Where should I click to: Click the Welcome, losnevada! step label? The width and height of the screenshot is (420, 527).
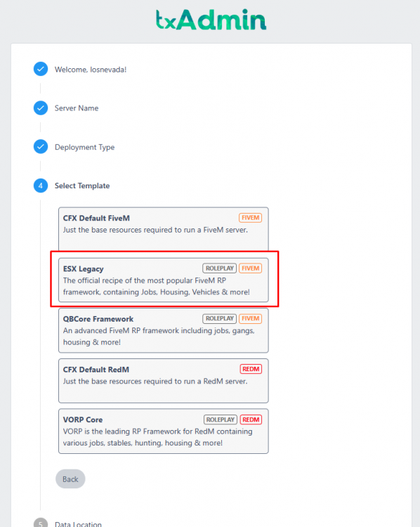pyautogui.click(x=91, y=70)
